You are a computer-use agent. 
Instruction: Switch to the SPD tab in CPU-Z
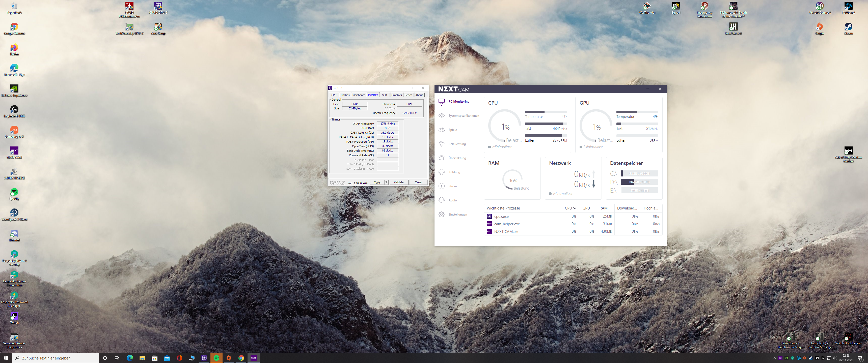[384, 95]
